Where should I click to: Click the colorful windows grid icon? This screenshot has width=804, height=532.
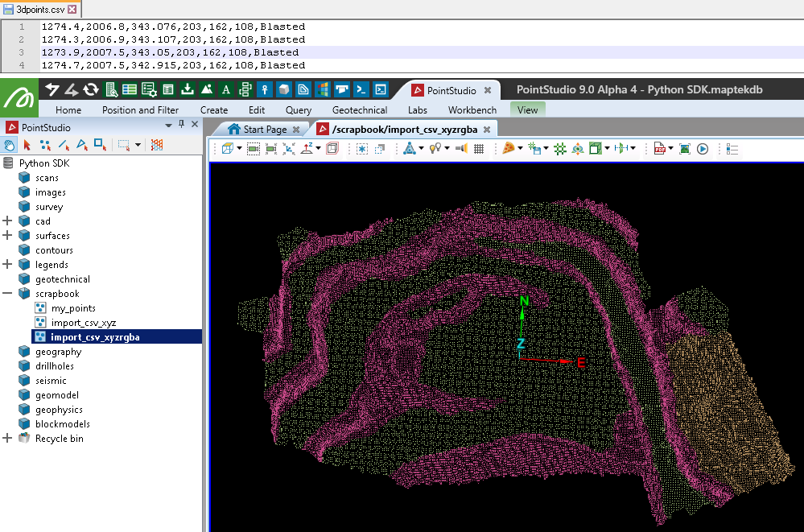coord(323,90)
